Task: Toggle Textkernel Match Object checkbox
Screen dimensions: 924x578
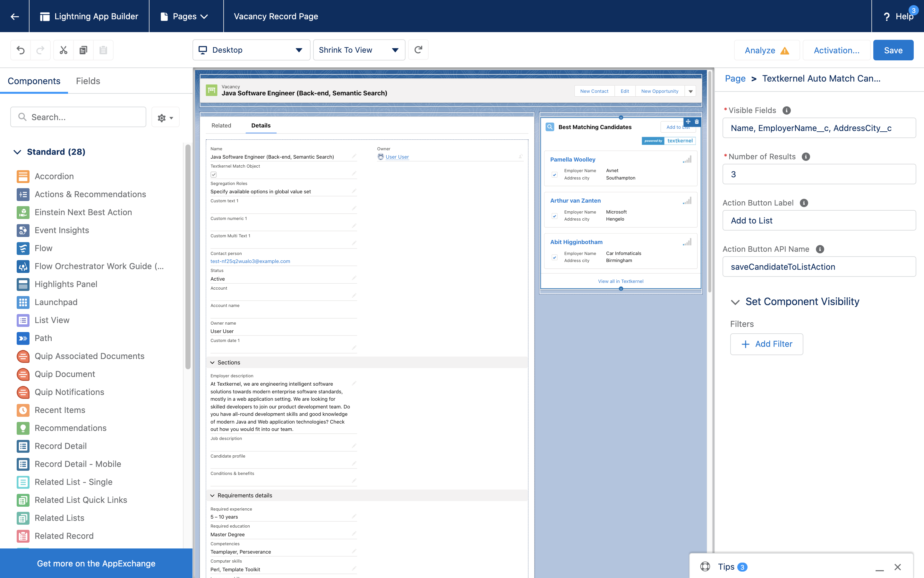Action: (x=214, y=174)
